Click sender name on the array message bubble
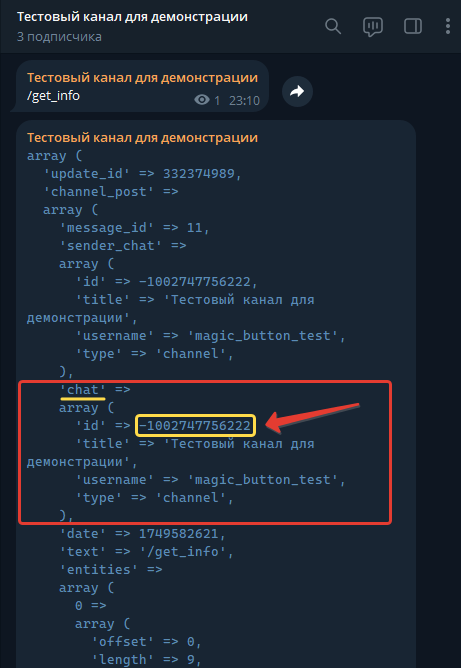This screenshot has width=461, height=668. tap(142, 138)
